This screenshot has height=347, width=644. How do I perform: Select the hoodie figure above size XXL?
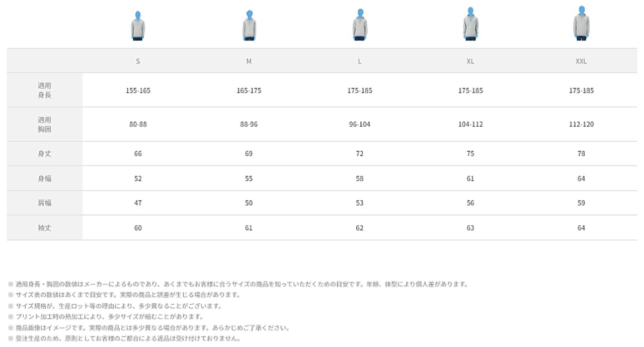point(581,24)
